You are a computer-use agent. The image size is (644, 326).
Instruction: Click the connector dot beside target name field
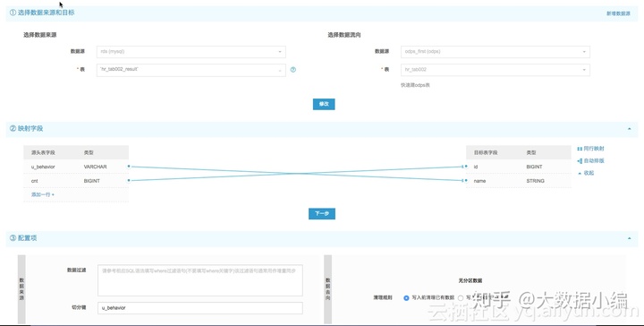[x=466, y=181]
